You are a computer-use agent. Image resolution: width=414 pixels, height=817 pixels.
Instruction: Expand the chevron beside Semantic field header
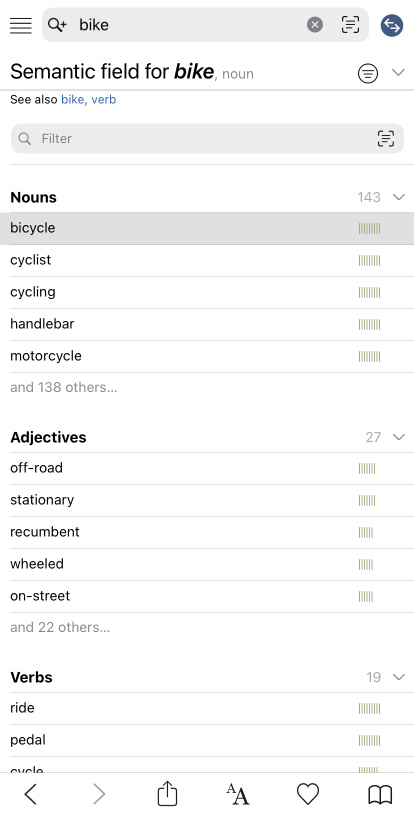tap(398, 72)
